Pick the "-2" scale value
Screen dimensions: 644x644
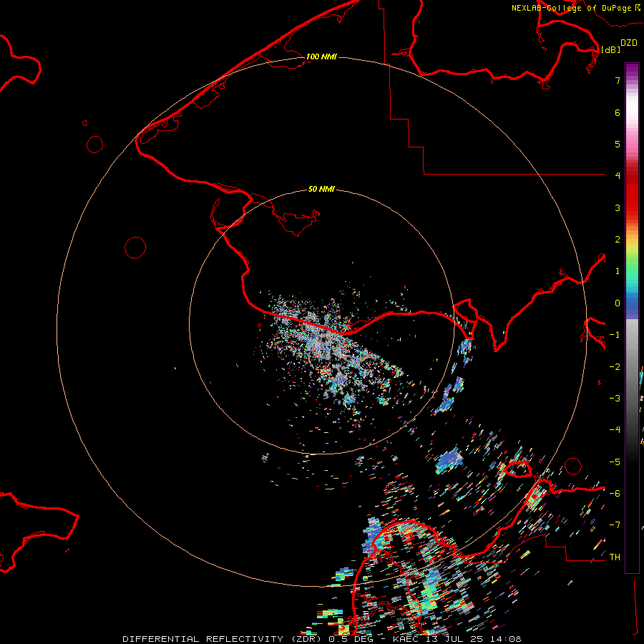615,367
